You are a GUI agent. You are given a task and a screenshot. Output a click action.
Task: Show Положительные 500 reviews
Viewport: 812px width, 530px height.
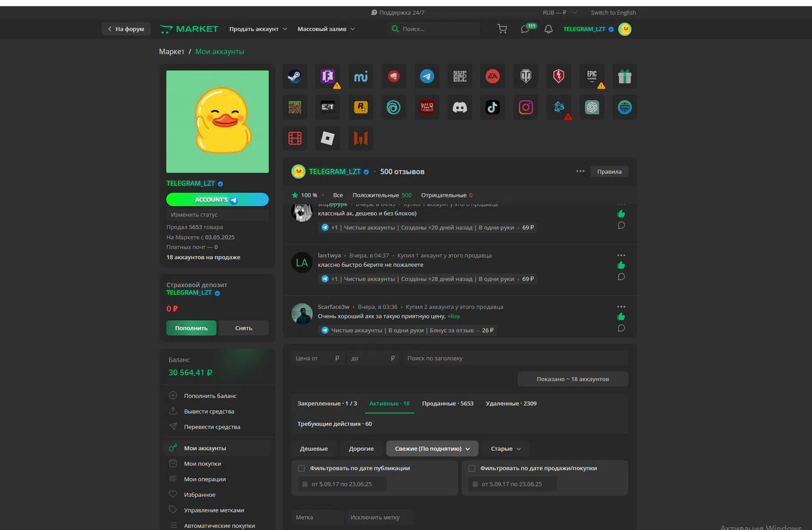pyautogui.click(x=382, y=195)
